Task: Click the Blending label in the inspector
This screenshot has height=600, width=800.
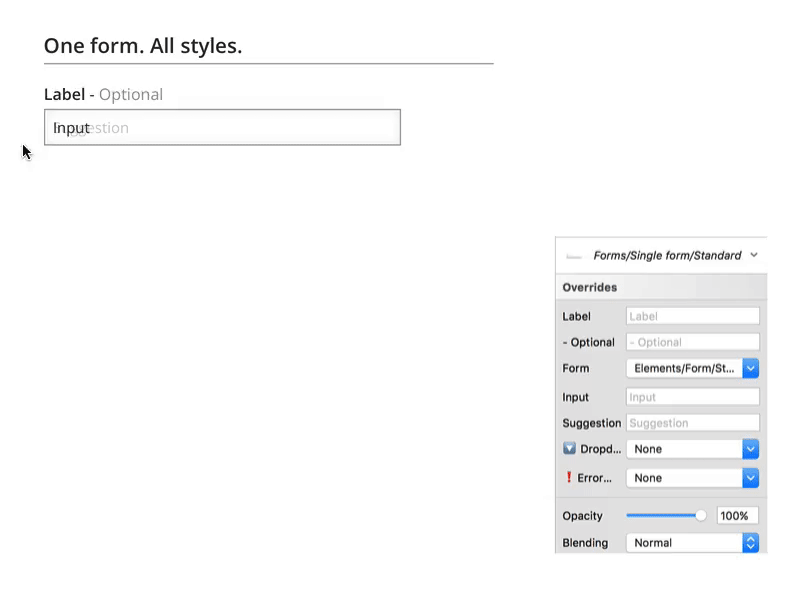Action: pyautogui.click(x=585, y=543)
